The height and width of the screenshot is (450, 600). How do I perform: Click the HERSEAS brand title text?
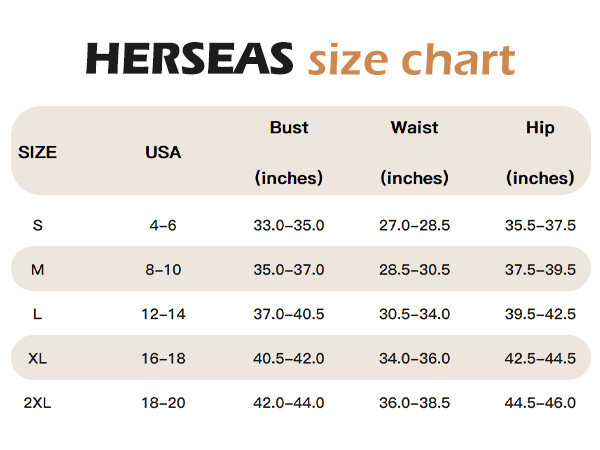point(189,59)
